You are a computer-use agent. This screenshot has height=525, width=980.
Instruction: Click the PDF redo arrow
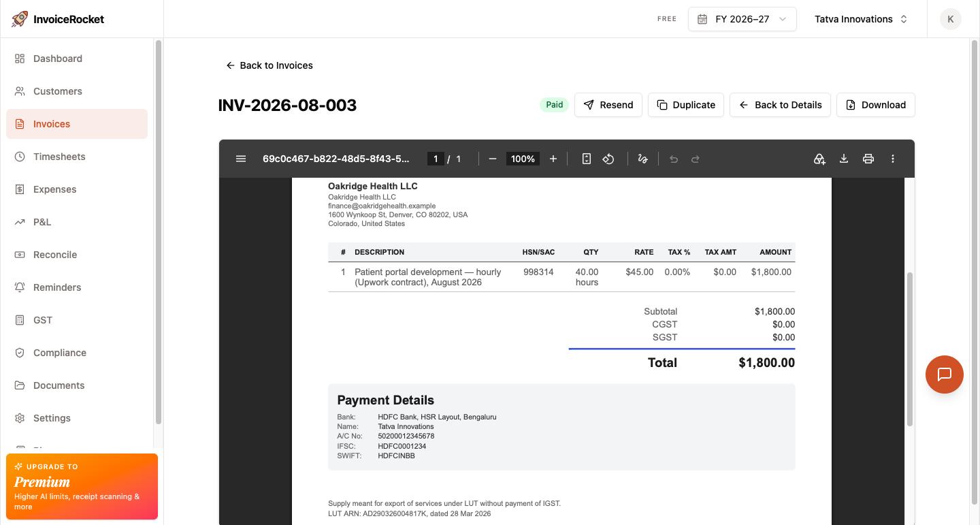point(696,159)
